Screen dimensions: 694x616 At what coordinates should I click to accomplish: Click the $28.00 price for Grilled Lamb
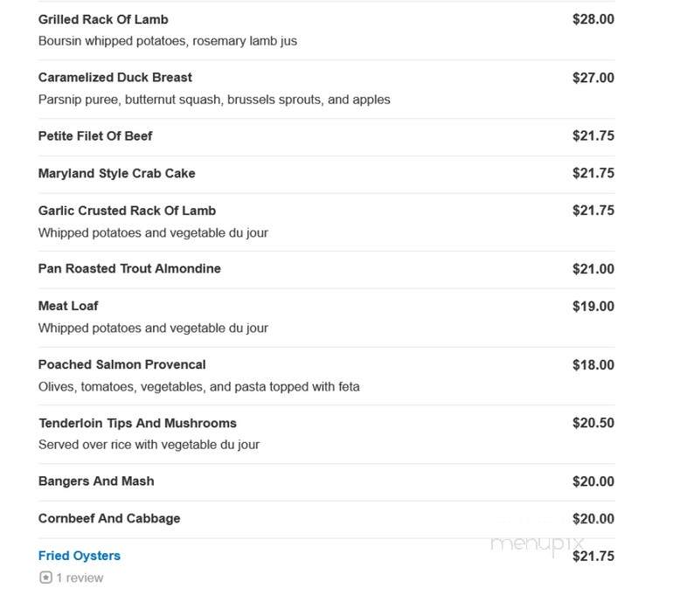pos(593,19)
